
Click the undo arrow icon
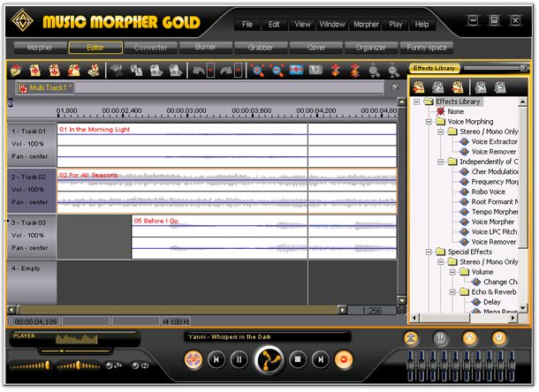tap(199, 71)
